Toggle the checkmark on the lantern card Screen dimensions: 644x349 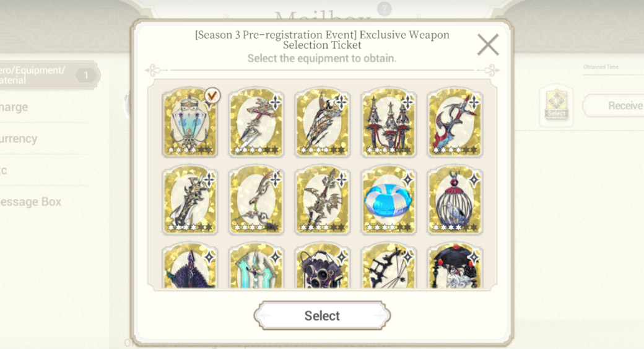(212, 96)
